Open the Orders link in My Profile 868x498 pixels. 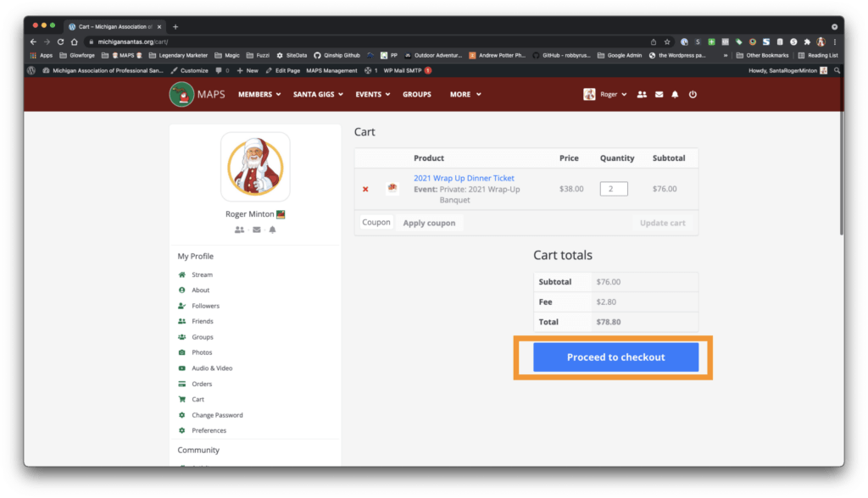[x=202, y=384]
